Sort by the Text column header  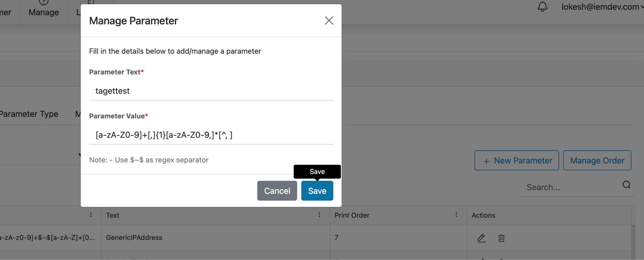coord(113,215)
